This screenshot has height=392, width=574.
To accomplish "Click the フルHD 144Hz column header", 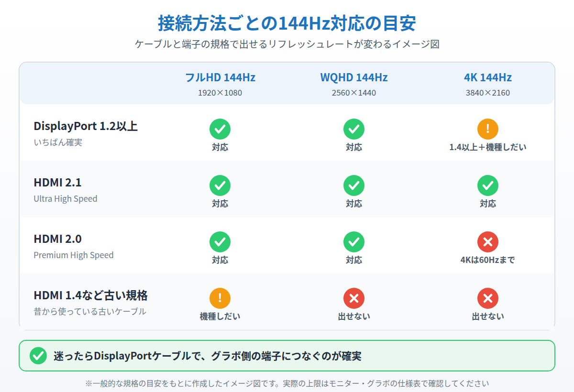I will click(220, 77).
